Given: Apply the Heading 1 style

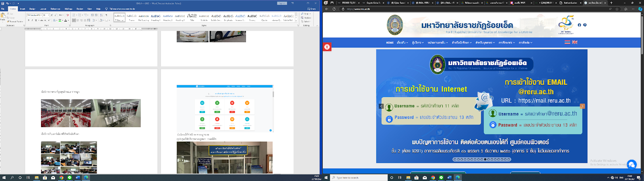Looking at the screenshot, I should [x=156, y=17].
